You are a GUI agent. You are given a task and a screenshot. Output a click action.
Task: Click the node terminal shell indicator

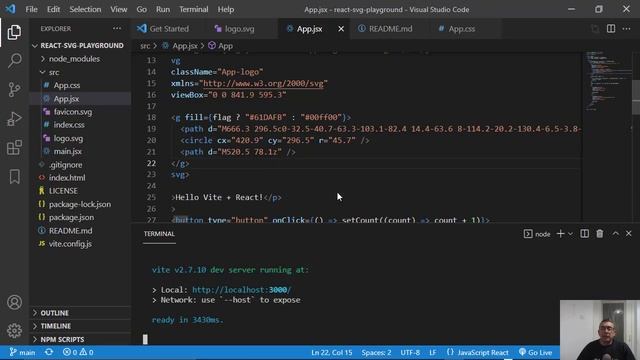pos(537,234)
